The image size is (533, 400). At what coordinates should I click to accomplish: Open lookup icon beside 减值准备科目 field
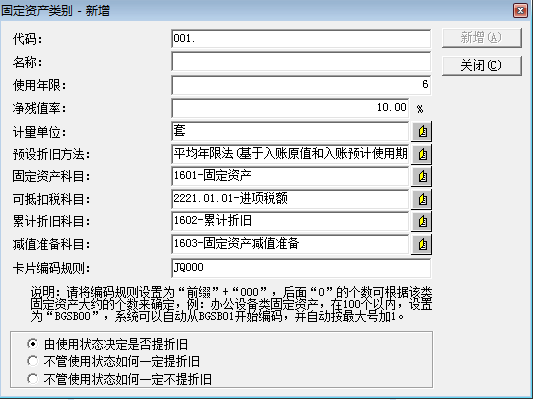tap(422, 244)
